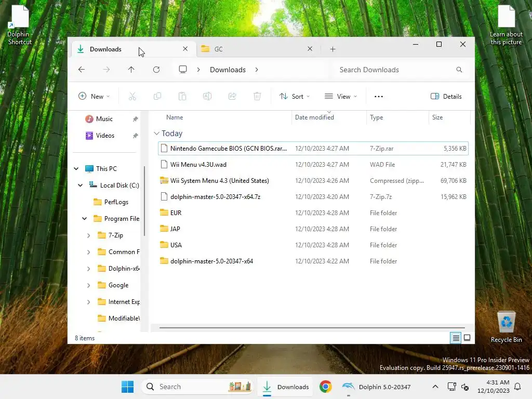Click the network display tray icon

point(451,387)
